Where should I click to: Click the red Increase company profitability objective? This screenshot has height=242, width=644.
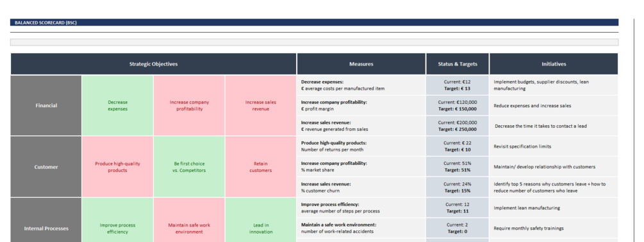189,105
